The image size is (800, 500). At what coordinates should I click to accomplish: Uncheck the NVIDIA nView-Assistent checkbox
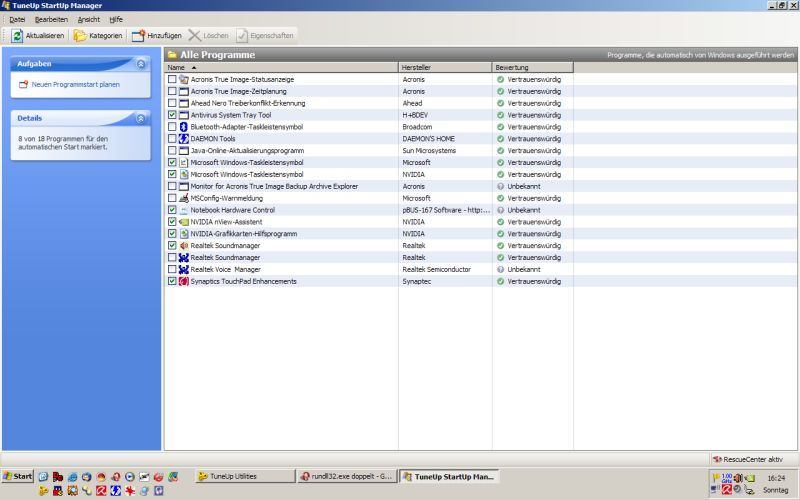(172, 222)
